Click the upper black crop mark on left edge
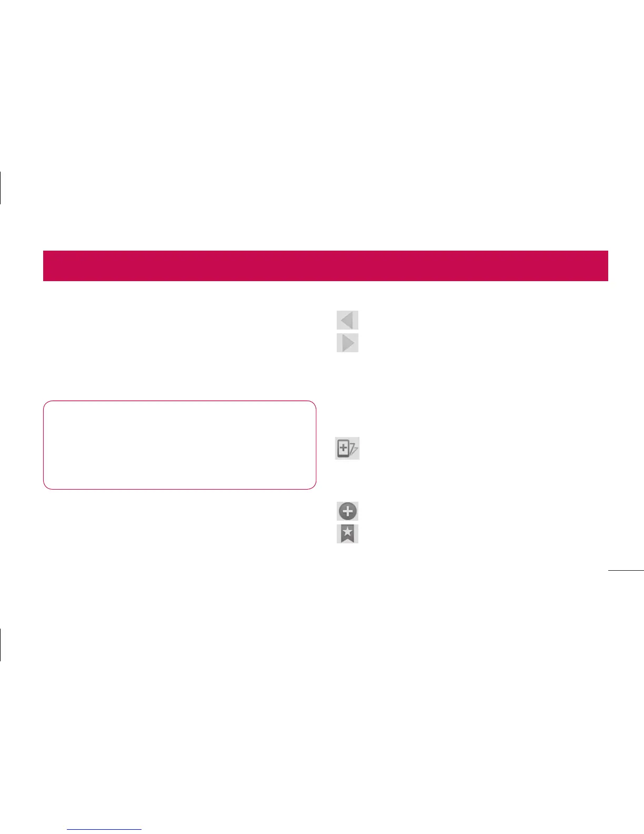 click(x=1, y=186)
